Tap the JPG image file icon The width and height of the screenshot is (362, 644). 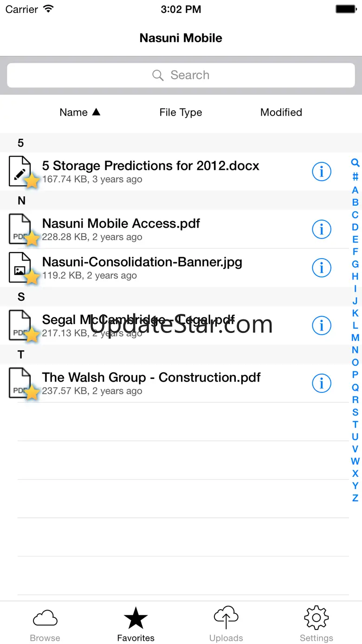pos(21,268)
